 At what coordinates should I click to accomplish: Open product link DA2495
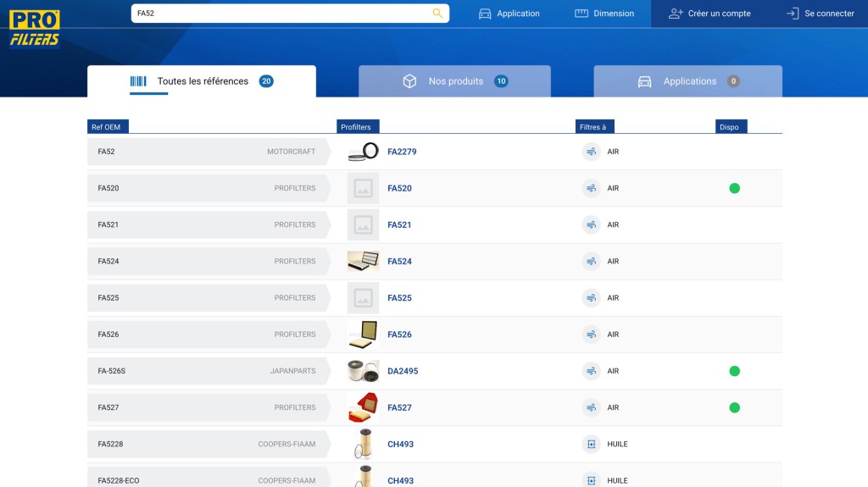[x=403, y=371]
